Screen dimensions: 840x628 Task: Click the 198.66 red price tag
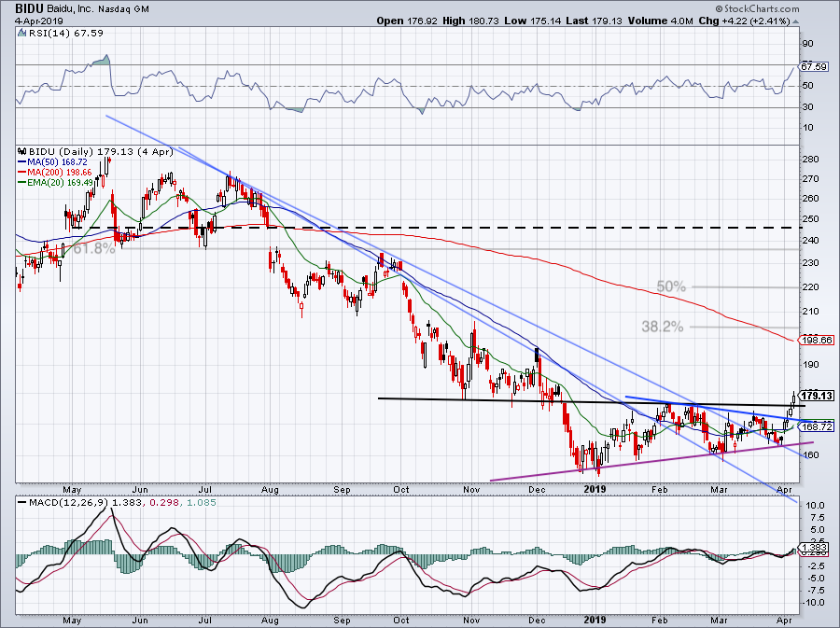click(817, 340)
